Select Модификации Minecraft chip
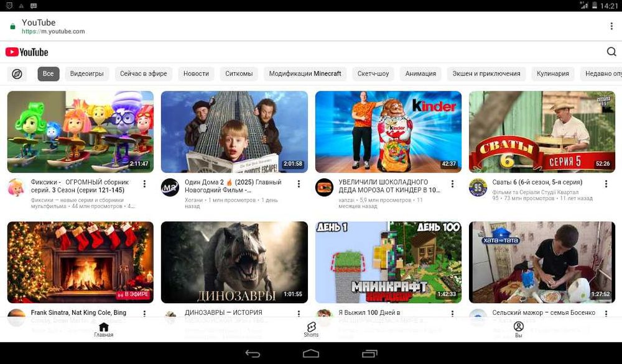Viewport: 622px width, 364px height. point(305,74)
